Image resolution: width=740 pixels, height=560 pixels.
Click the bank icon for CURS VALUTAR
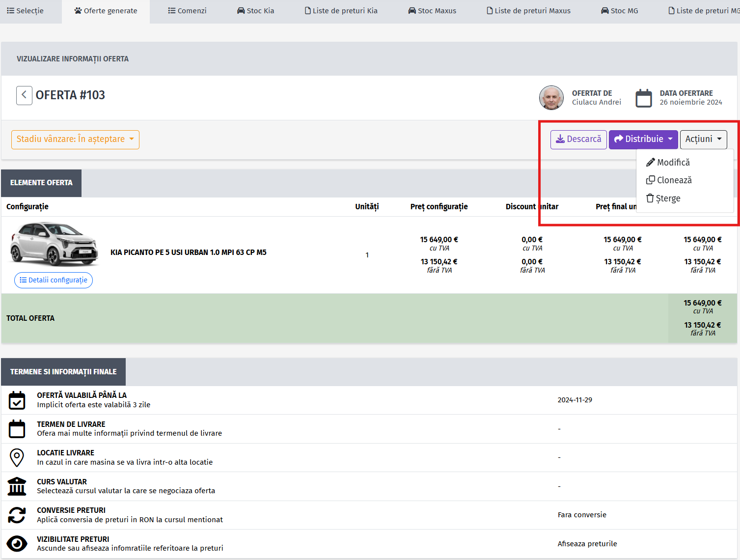click(x=17, y=486)
